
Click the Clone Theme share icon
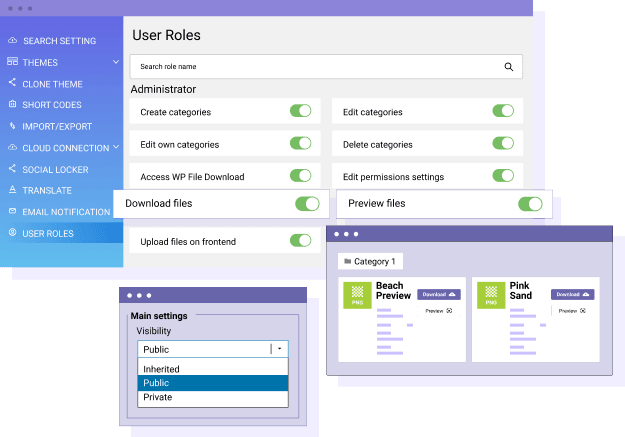12,84
